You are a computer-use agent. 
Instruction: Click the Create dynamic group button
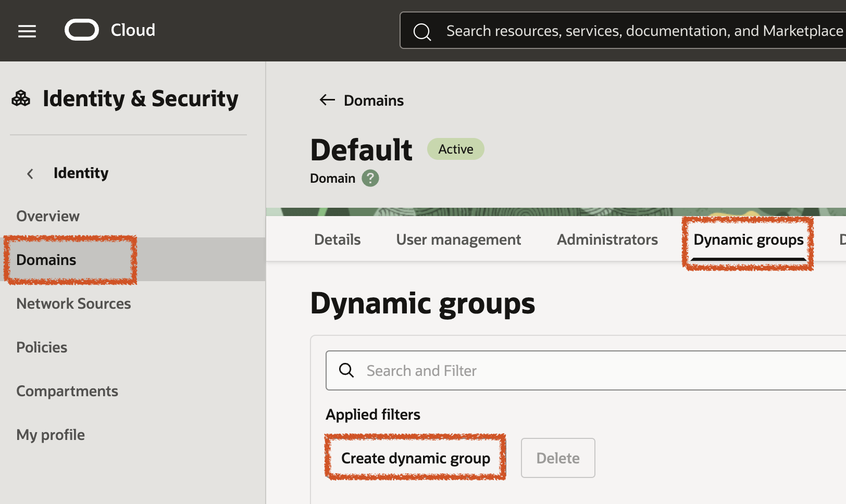pyautogui.click(x=415, y=458)
